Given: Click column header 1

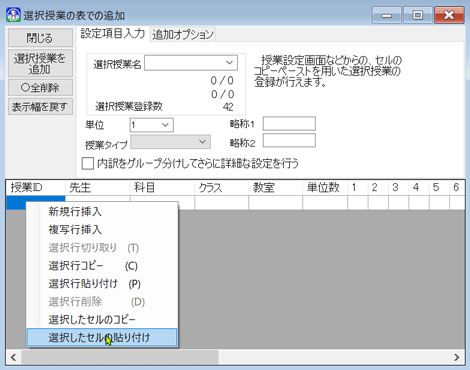Looking at the screenshot, I should [358, 188].
